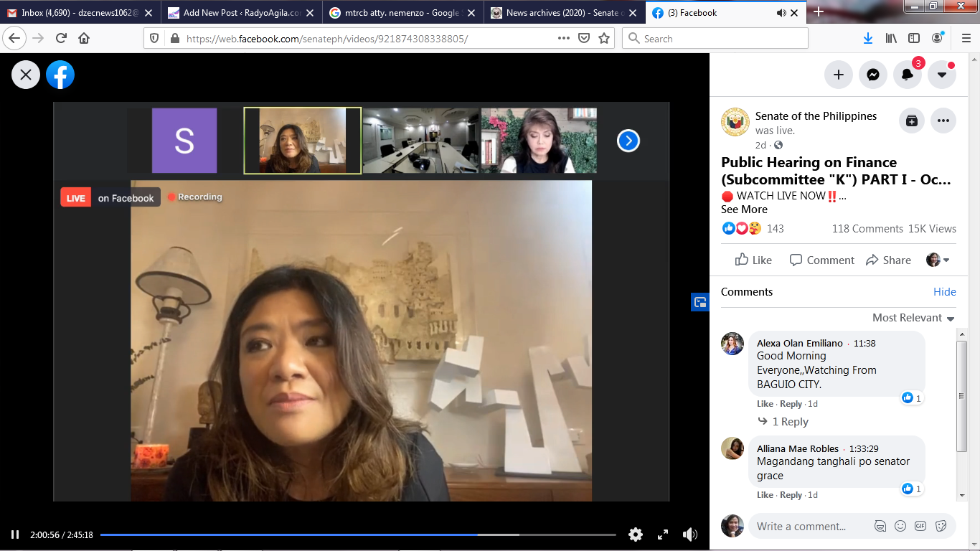
Task: Open the notifications bell
Action: (x=908, y=75)
